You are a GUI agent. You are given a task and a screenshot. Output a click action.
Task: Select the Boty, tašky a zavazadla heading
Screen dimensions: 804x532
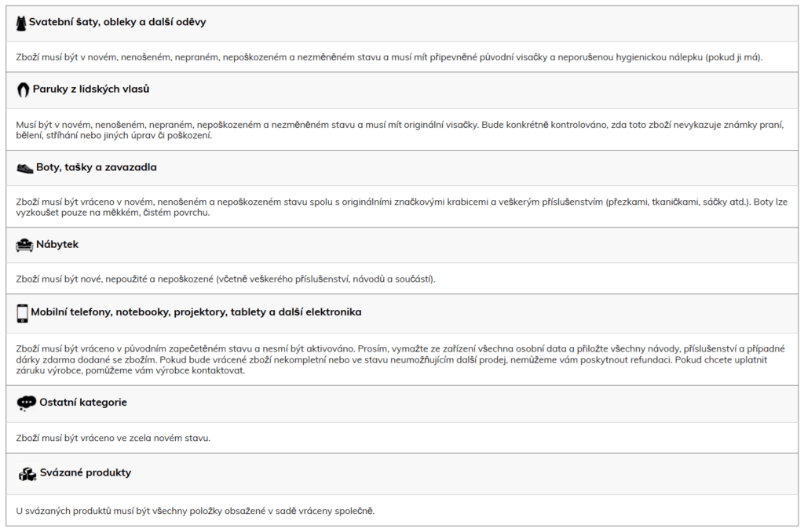tap(97, 168)
